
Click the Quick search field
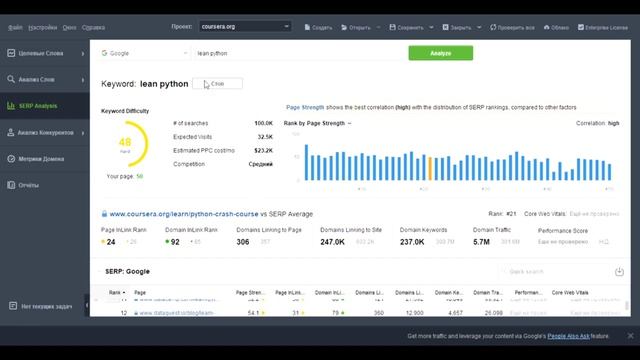click(x=555, y=271)
